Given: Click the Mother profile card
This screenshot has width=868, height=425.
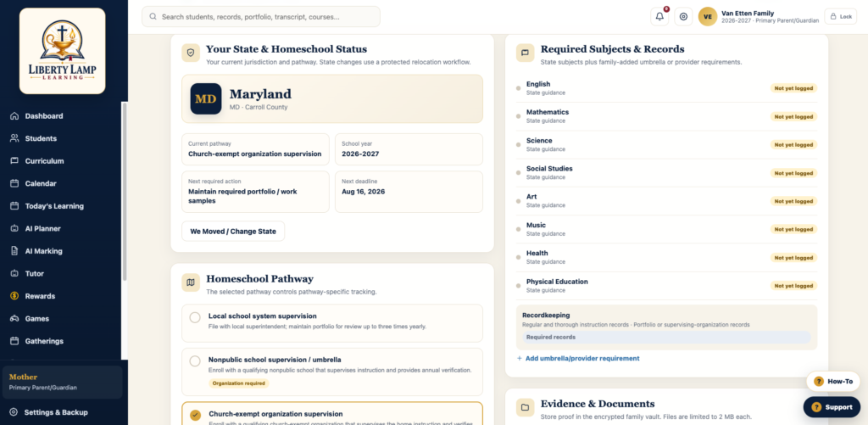Looking at the screenshot, I should click(63, 382).
